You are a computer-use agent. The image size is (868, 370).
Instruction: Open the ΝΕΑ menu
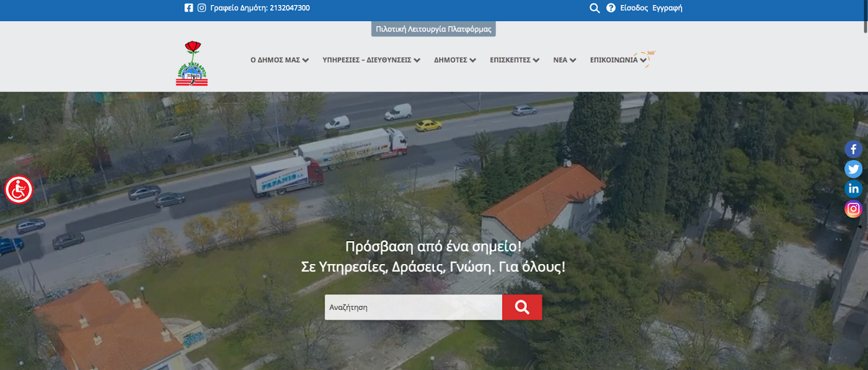point(560,60)
